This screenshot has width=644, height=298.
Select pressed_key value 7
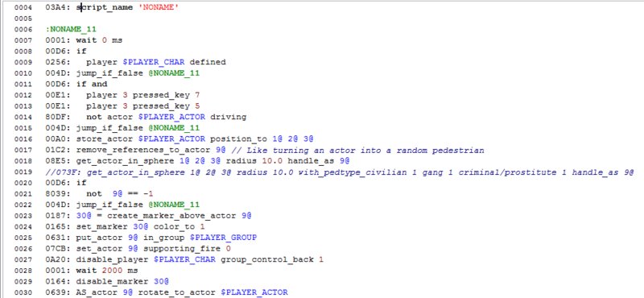click(197, 95)
